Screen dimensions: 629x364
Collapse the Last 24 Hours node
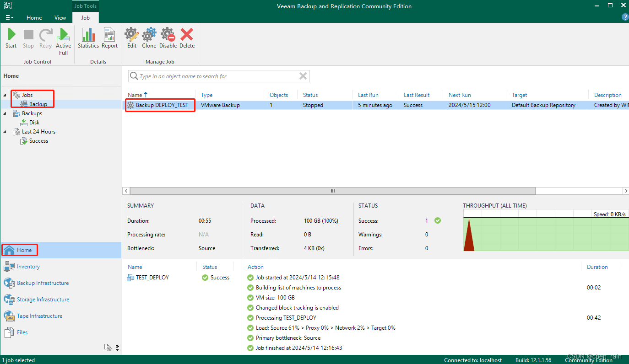click(x=5, y=132)
